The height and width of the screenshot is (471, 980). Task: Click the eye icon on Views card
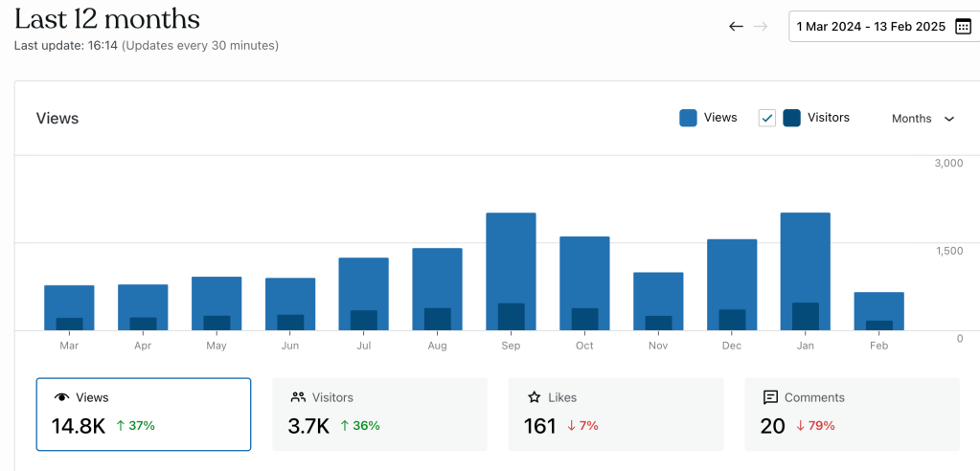(x=62, y=397)
